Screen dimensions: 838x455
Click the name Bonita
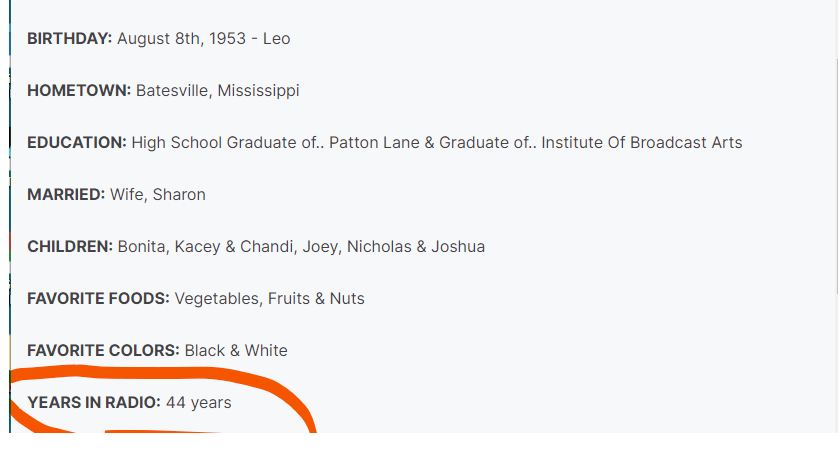[141, 247]
